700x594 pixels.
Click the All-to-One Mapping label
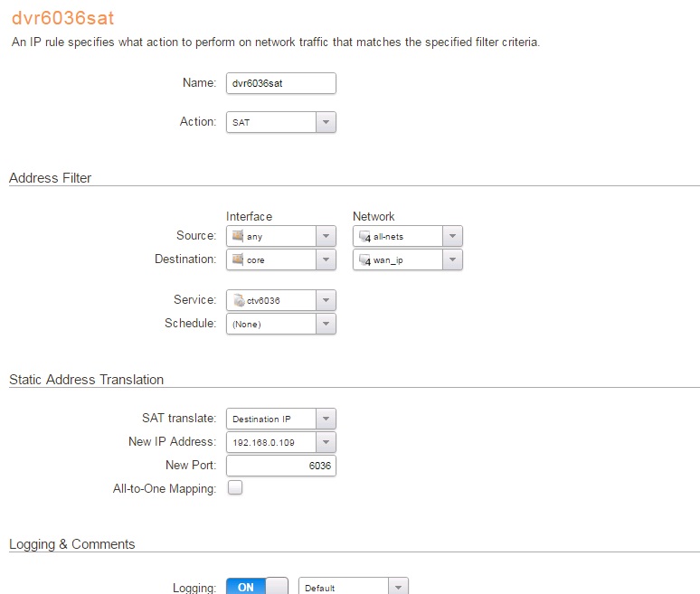pyautogui.click(x=165, y=489)
